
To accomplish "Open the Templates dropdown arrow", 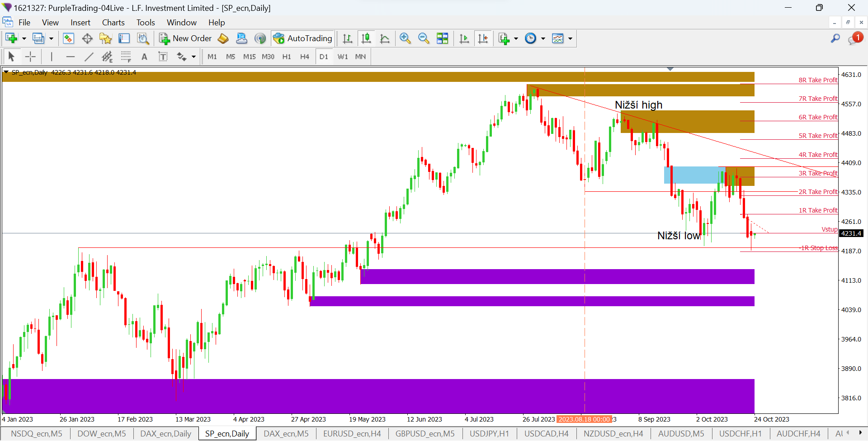I will coord(570,38).
